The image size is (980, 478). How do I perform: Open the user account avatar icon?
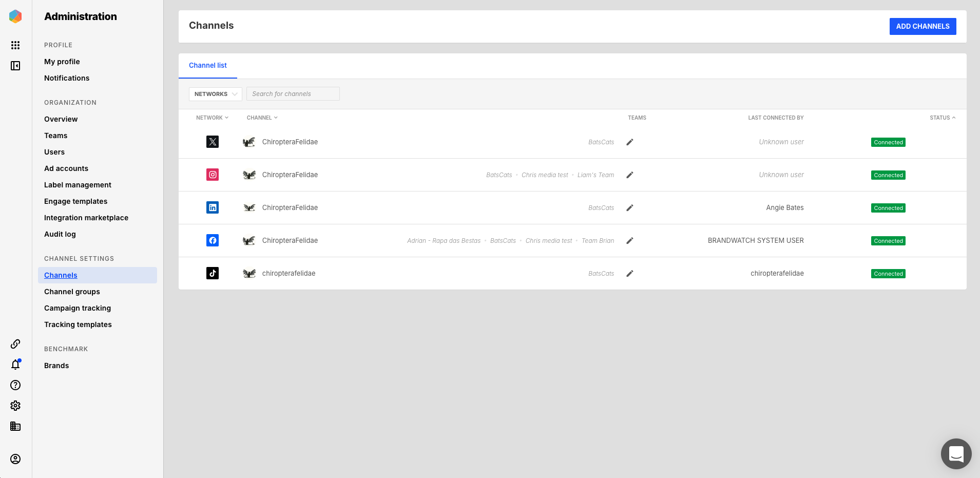(15, 459)
